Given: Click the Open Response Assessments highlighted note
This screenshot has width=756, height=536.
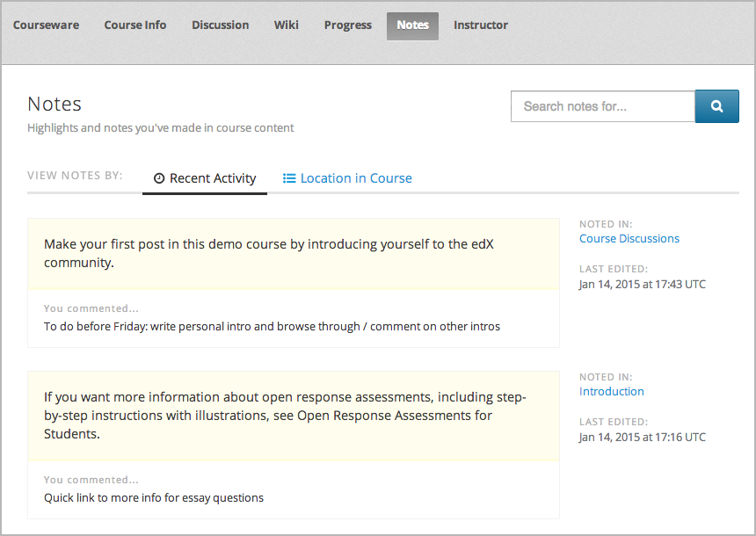Looking at the screenshot, I should click(x=285, y=415).
